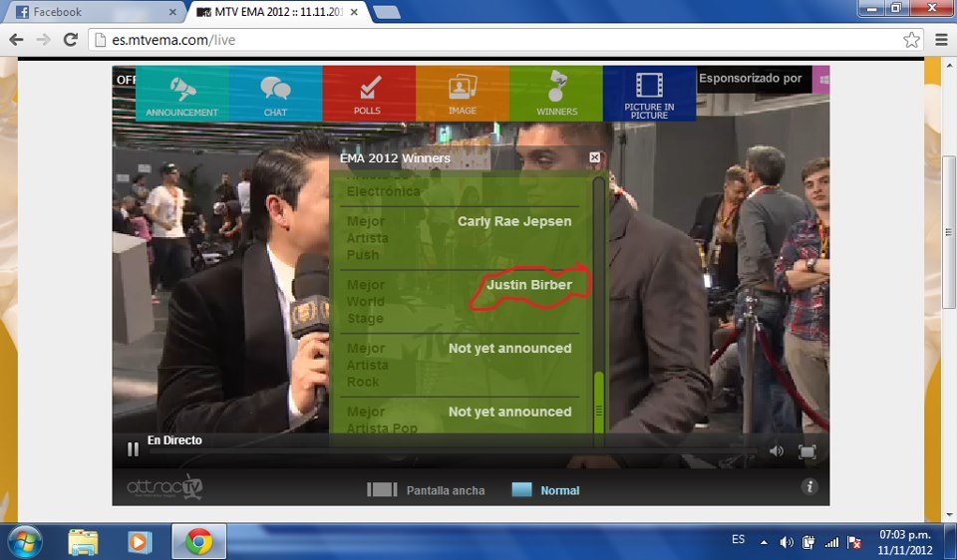Open the system volume tray icon

click(x=787, y=542)
